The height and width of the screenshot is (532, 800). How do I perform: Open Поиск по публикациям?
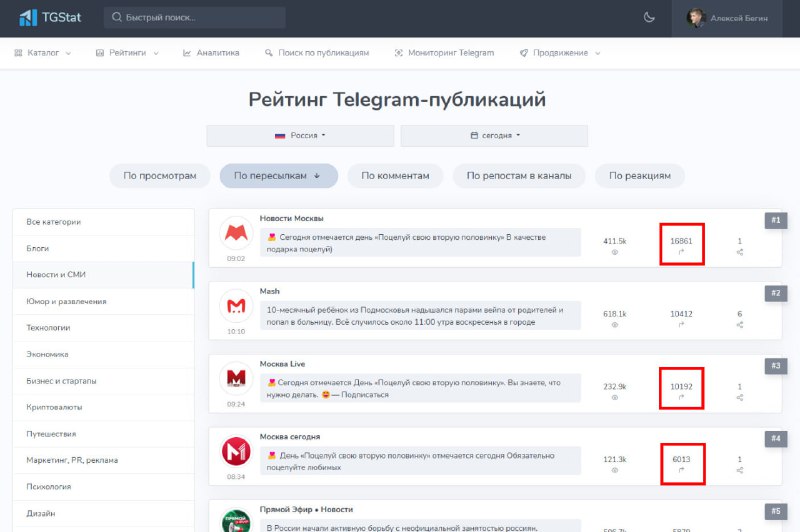pos(317,53)
